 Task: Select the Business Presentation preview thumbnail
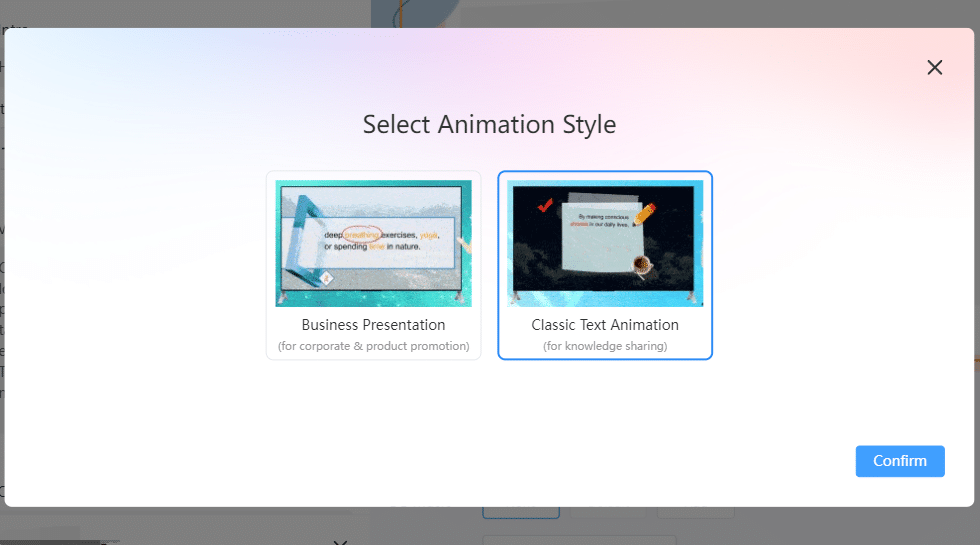[373, 243]
